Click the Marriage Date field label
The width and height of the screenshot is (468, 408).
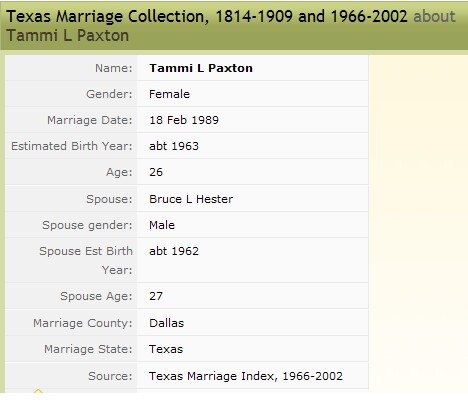click(90, 120)
